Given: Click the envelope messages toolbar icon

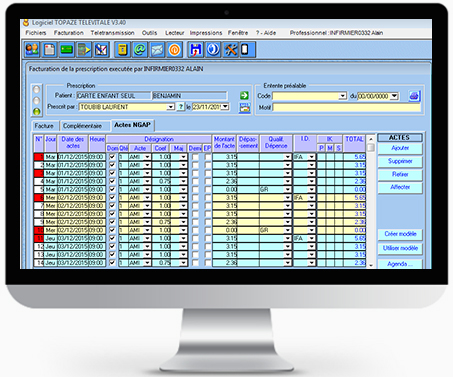Looking at the screenshot, I should [x=157, y=50].
